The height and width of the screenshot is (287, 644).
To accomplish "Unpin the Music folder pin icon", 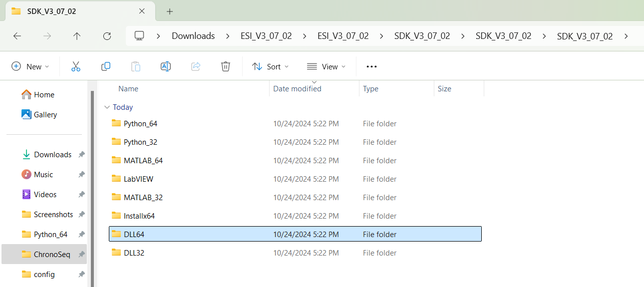I will point(81,175).
